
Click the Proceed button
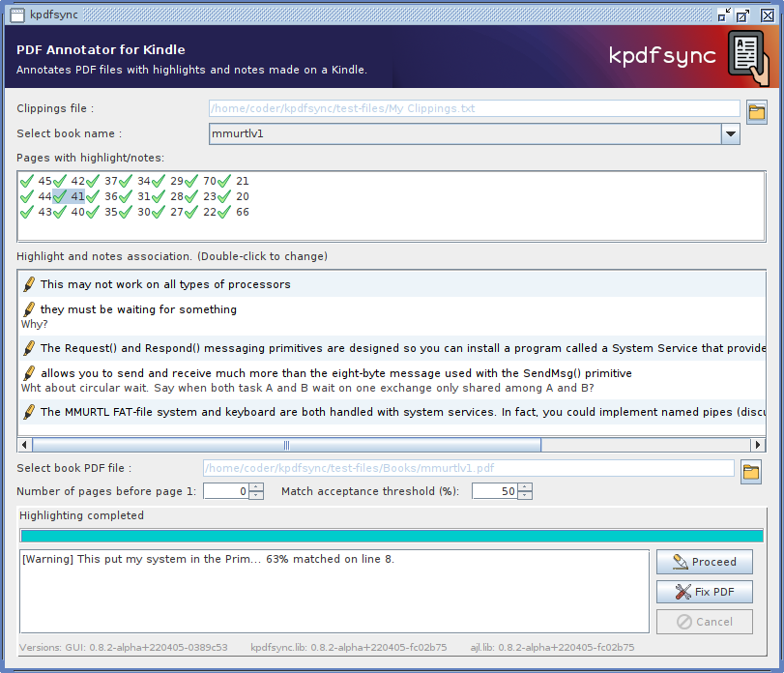[705, 562]
